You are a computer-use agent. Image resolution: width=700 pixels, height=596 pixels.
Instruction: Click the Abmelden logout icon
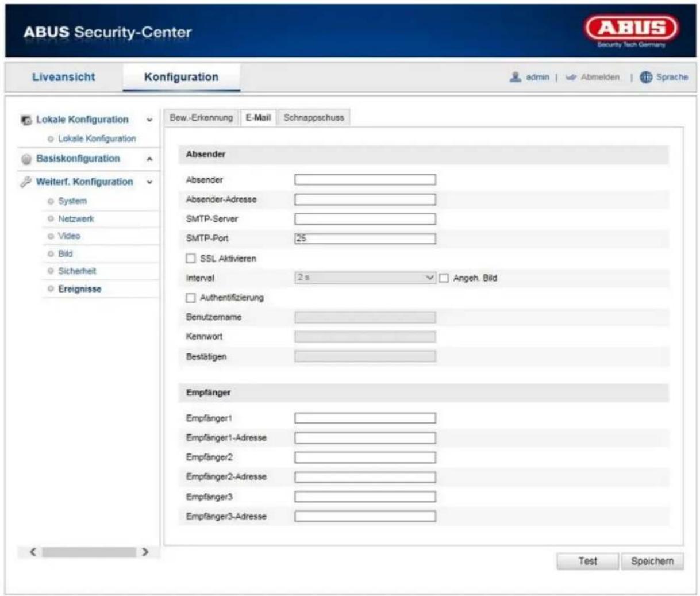coord(570,77)
